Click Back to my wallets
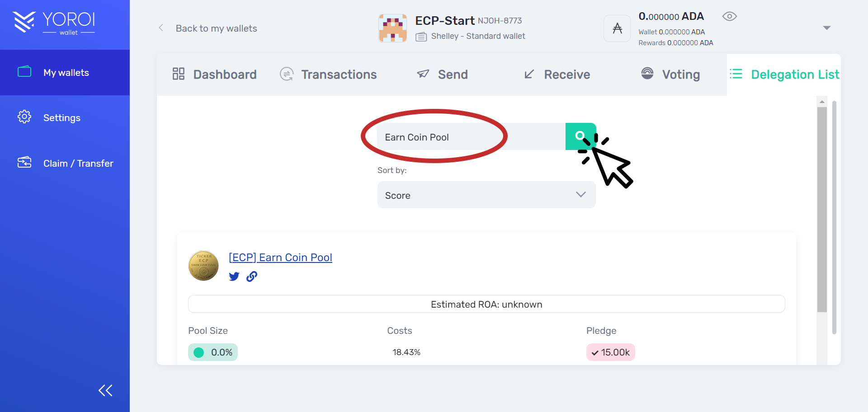868x412 pixels. click(x=216, y=28)
